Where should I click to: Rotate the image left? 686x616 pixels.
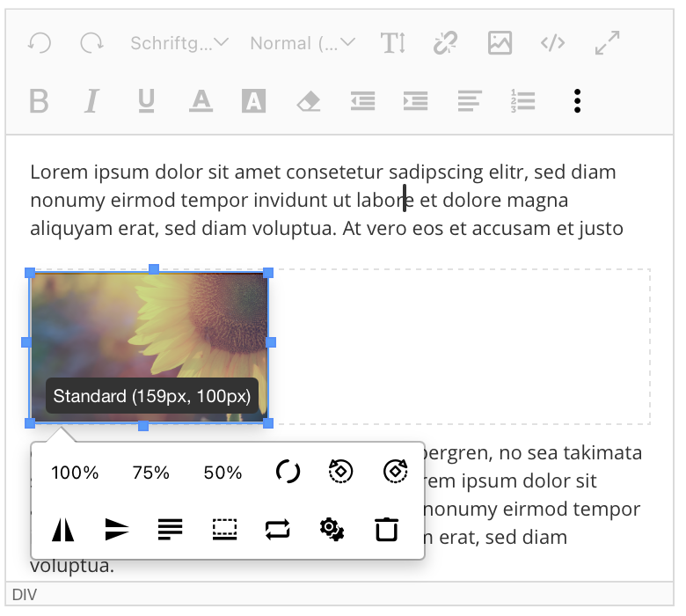[x=340, y=471]
